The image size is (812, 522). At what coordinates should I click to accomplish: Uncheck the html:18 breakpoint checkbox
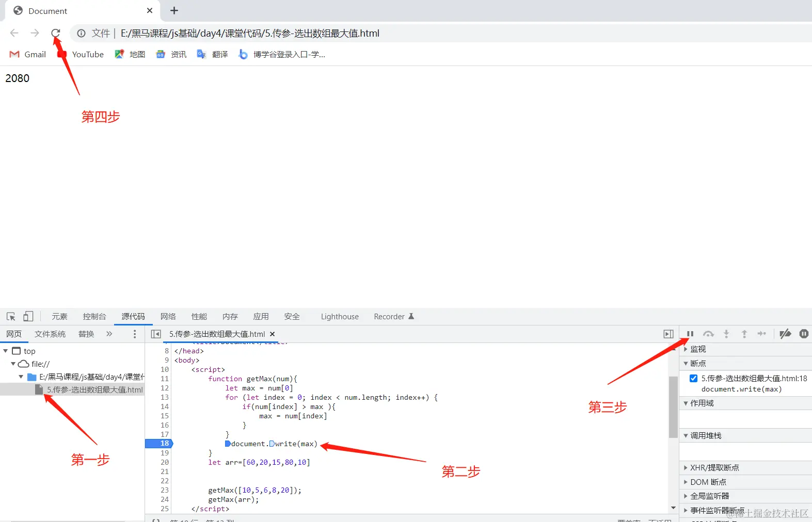click(693, 378)
